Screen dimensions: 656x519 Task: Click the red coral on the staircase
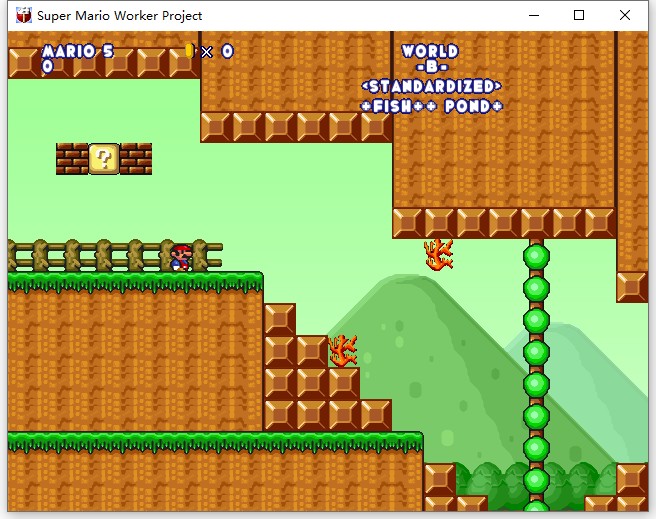point(343,350)
